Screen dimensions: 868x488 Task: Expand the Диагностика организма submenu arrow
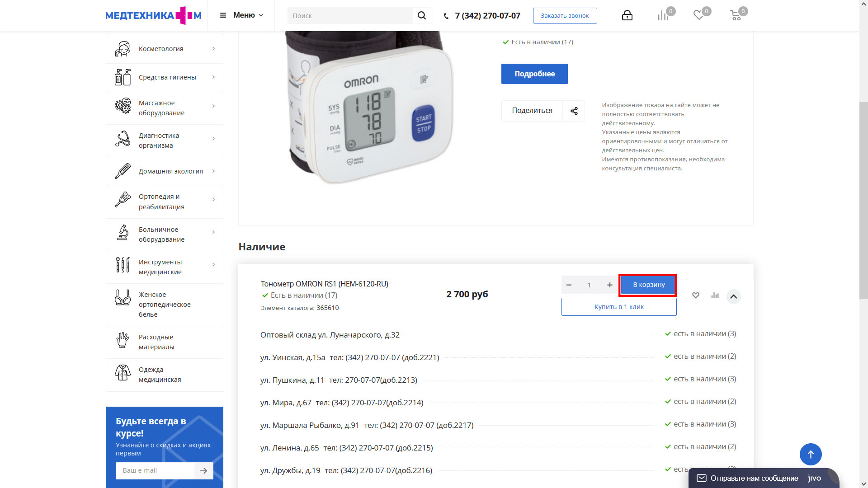pyautogui.click(x=214, y=139)
